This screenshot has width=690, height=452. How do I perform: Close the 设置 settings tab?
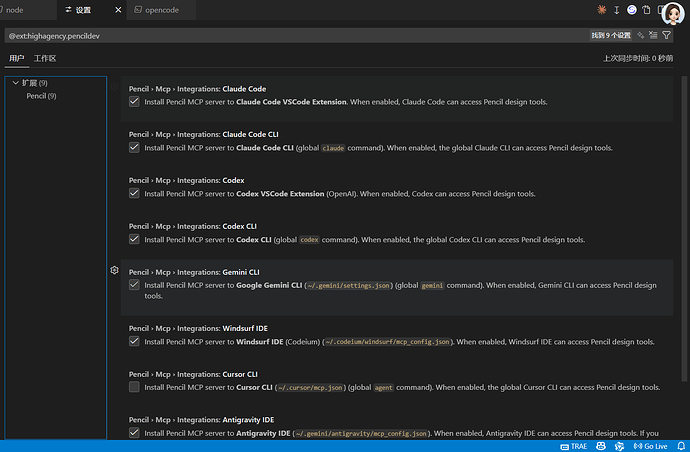pyautogui.click(x=118, y=10)
